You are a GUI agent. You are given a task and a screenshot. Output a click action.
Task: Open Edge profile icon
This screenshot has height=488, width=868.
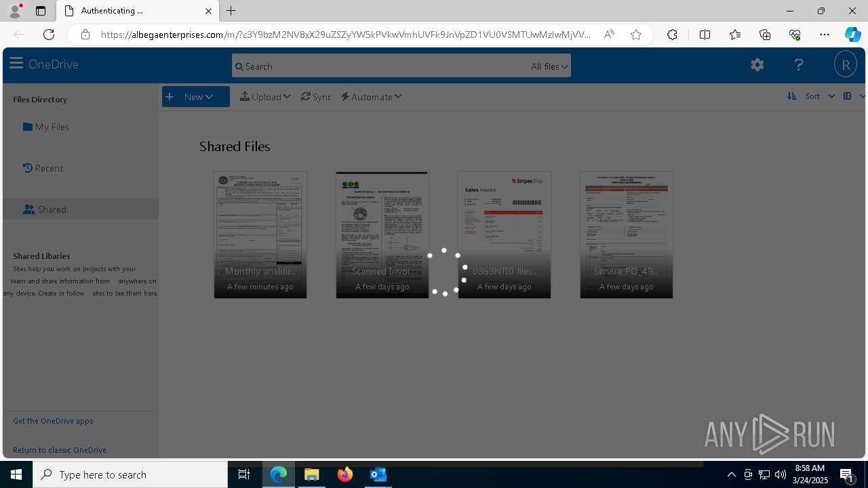tap(15, 11)
